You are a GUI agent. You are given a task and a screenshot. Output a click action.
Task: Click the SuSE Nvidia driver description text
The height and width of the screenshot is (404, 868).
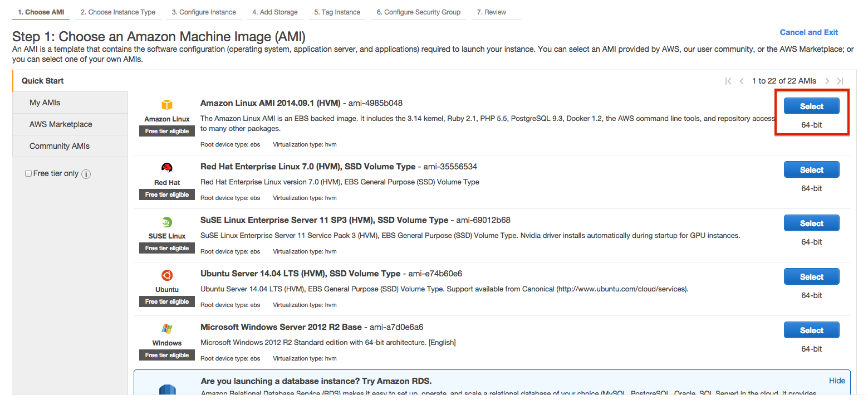point(470,236)
